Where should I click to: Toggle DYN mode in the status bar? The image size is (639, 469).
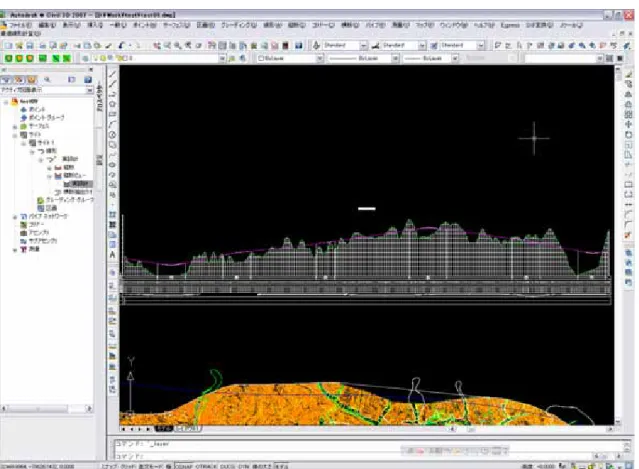coord(243,466)
